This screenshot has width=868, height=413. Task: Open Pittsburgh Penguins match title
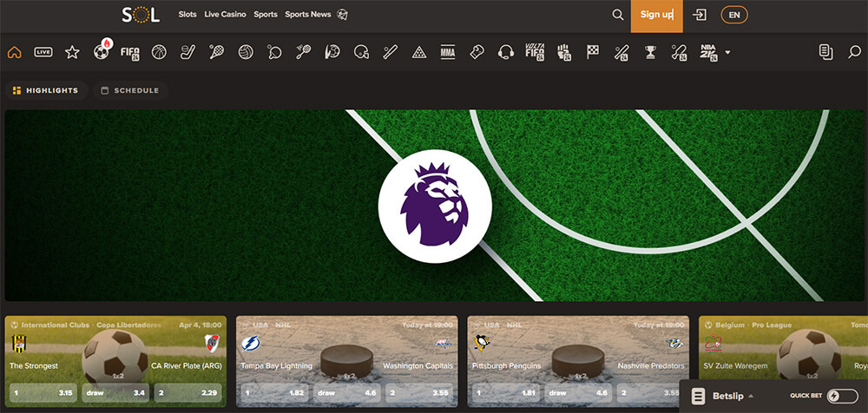[507, 366]
